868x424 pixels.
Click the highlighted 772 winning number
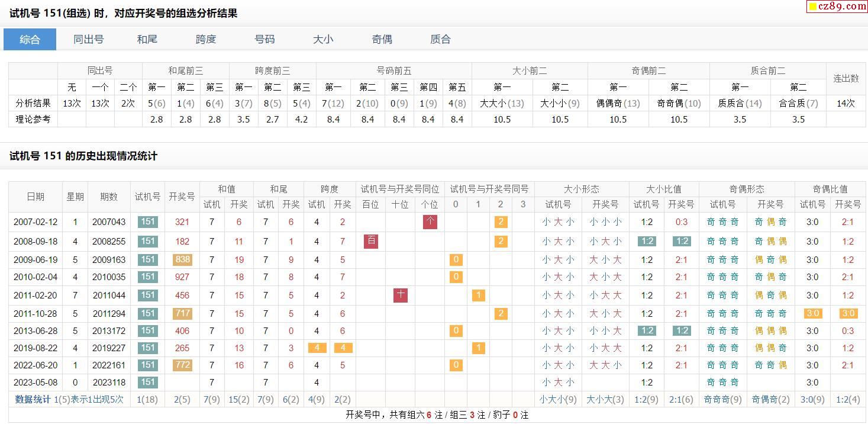182,365
